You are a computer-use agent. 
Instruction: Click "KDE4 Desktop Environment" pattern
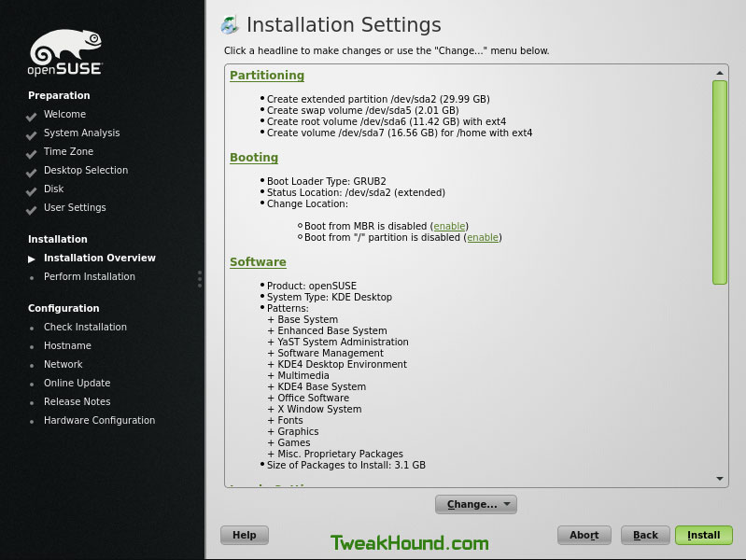point(342,364)
